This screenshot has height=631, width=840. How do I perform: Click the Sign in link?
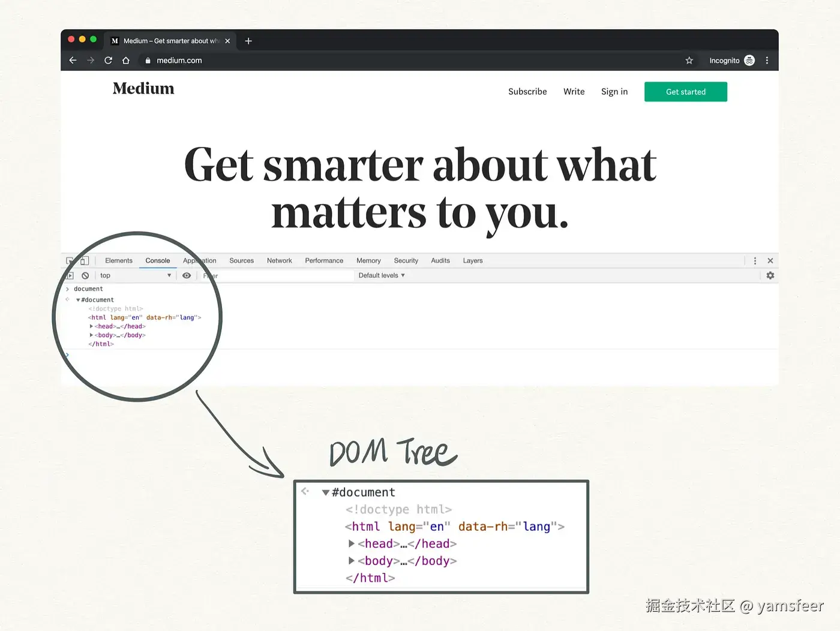pos(614,92)
